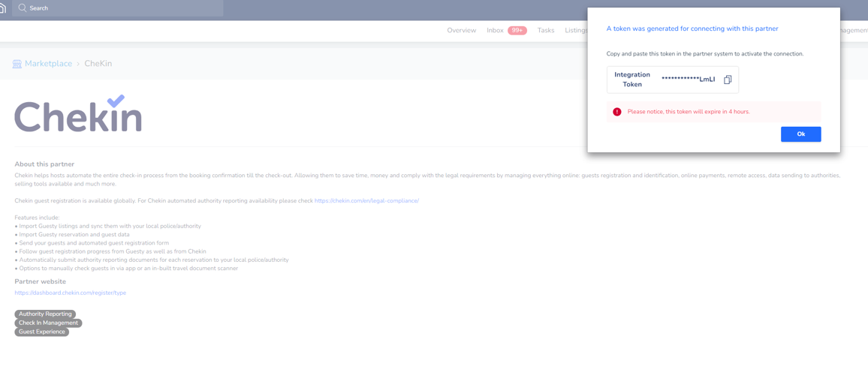Select the Check In Management tag
This screenshot has height=379, width=868.
pos(48,323)
